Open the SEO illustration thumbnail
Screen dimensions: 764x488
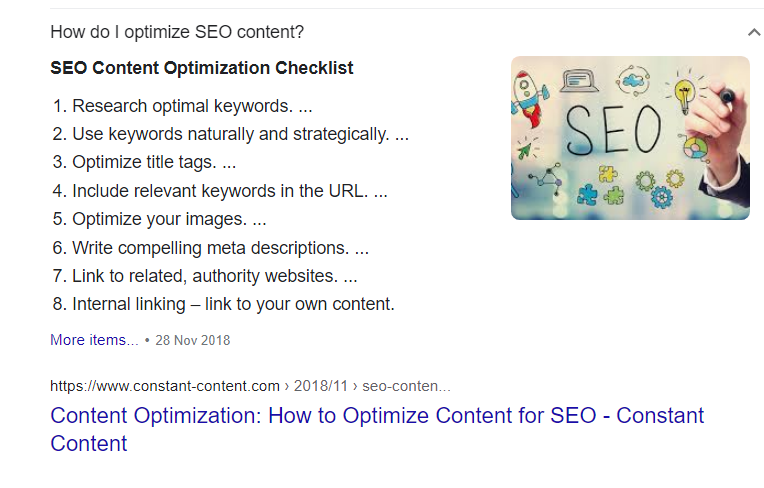coord(630,138)
